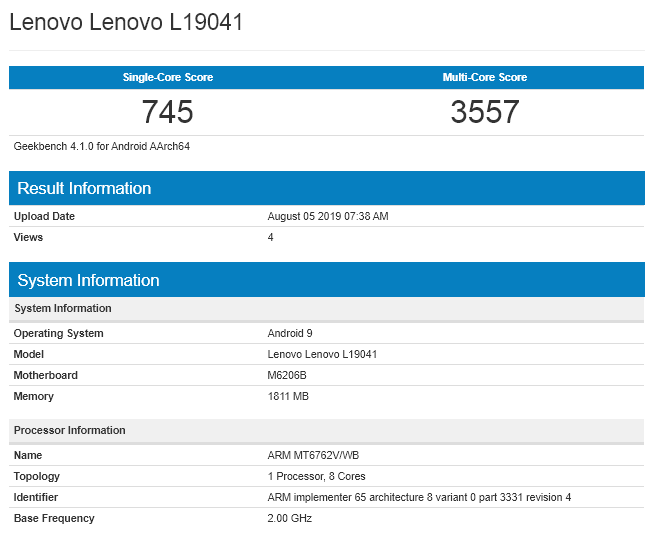Select the Single-Core Score header
The width and height of the screenshot is (647, 542).
167,77
